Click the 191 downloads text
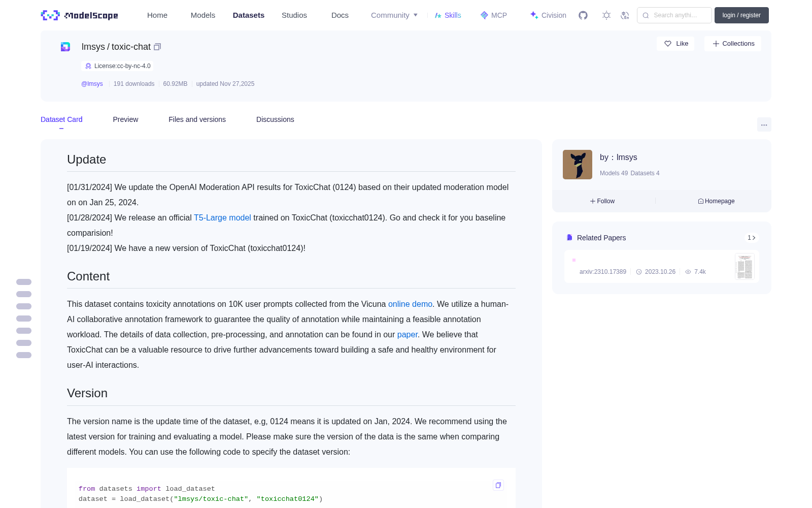The width and height of the screenshot is (812, 508). 134,84
